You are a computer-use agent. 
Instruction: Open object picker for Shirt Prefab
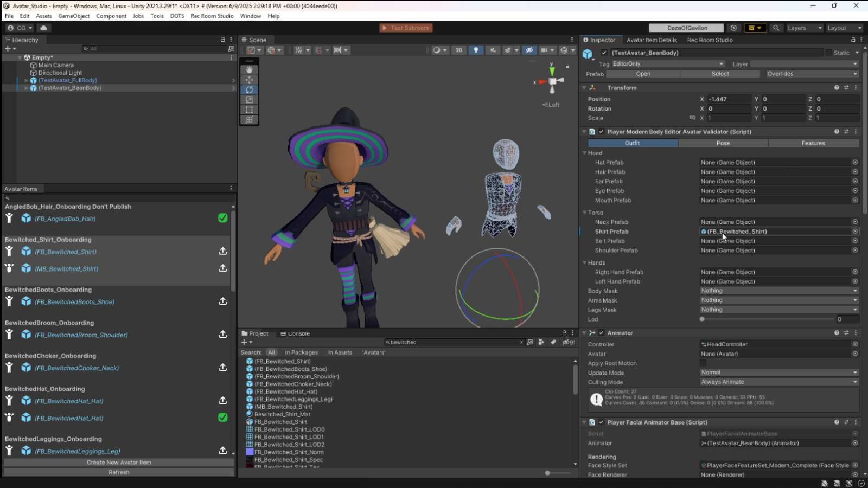pos(855,232)
